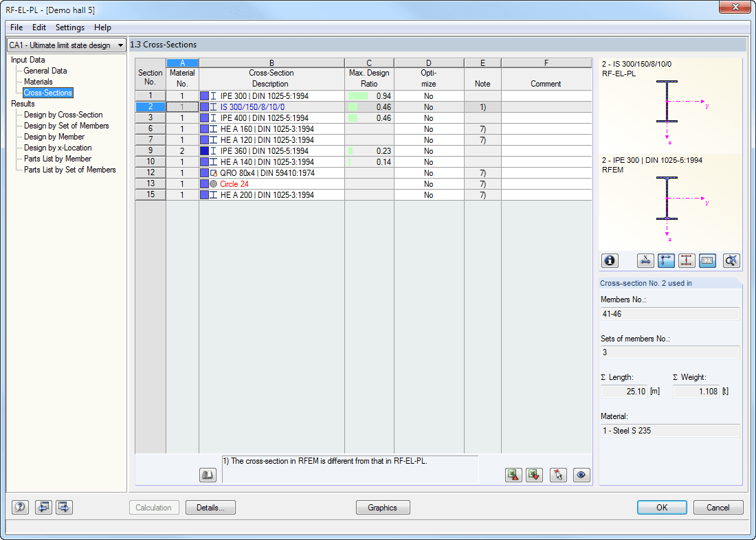Open Parts List by Set of Members

(x=70, y=170)
